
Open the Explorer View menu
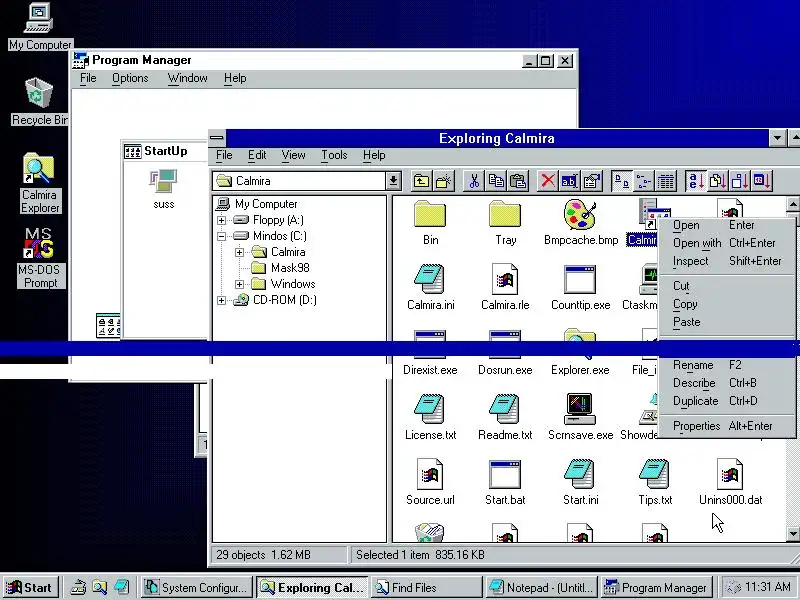(x=293, y=155)
